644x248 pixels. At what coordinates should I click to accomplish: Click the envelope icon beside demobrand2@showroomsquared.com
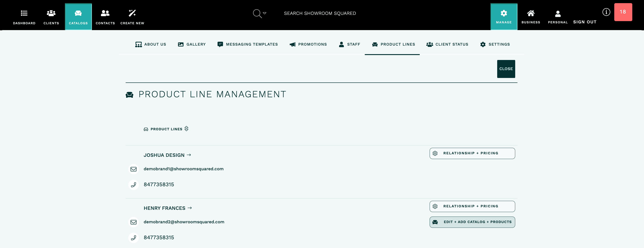pyautogui.click(x=134, y=222)
